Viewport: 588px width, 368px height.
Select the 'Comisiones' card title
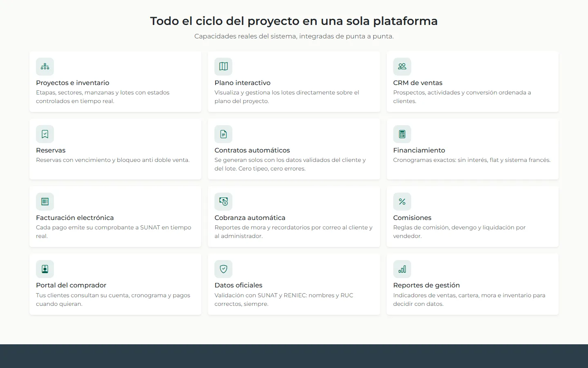(412, 218)
